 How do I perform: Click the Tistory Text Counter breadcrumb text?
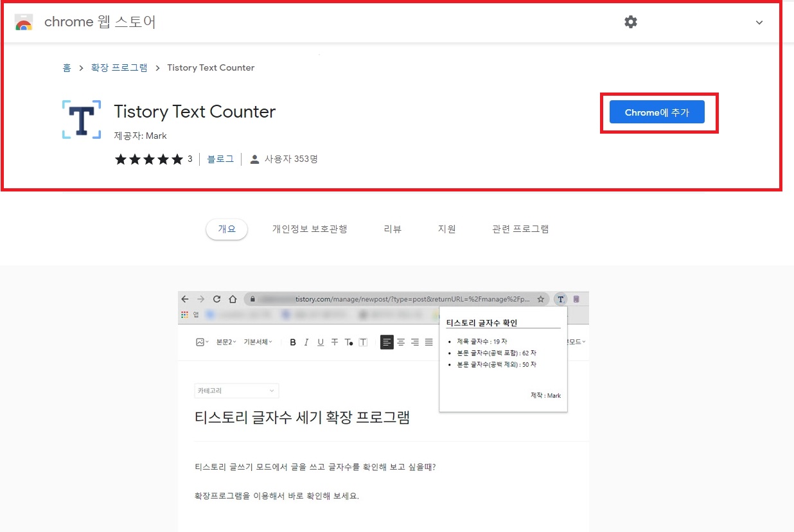pos(211,67)
